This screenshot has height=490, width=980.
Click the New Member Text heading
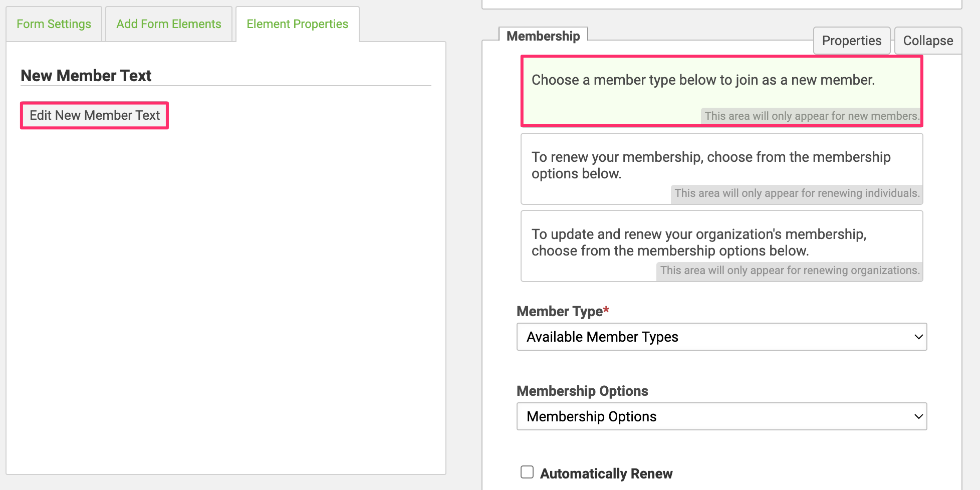(x=86, y=76)
